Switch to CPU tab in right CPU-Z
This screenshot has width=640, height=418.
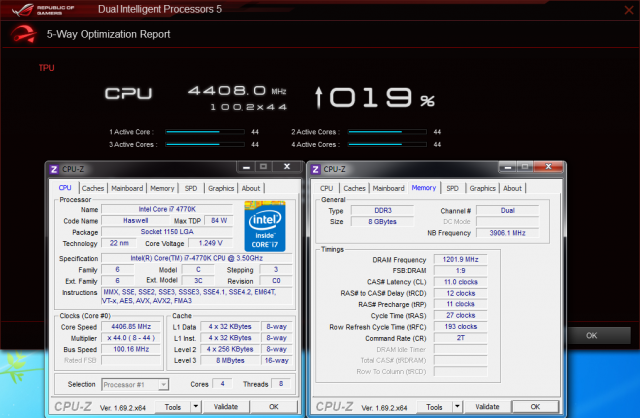click(326, 188)
